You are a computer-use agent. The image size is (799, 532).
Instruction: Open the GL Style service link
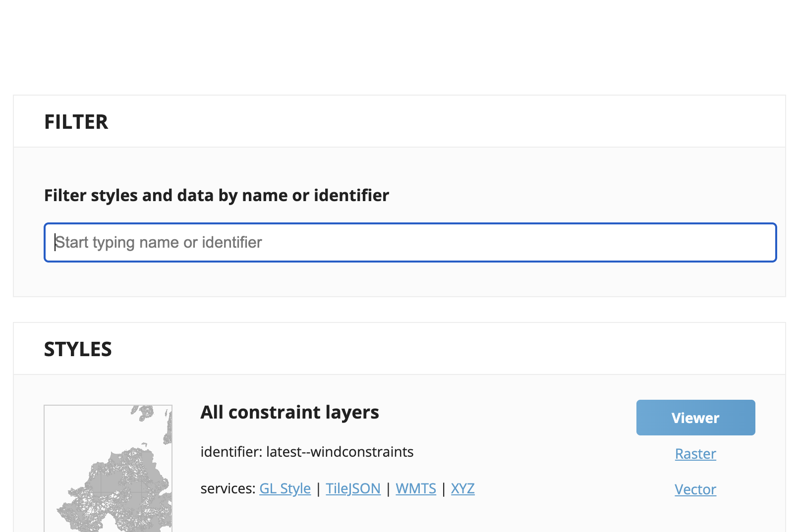pyautogui.click(x=285, y=488)
